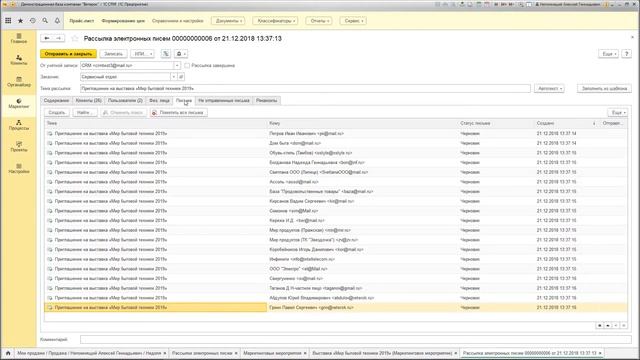Click the icon button after the ИЛИ dropdown

(166, 54)
